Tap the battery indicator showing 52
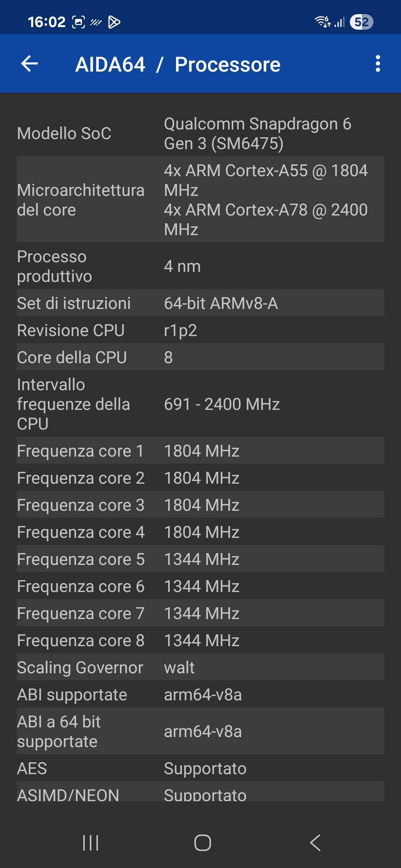Screen dimensions: 401x868 pos(361,22)
